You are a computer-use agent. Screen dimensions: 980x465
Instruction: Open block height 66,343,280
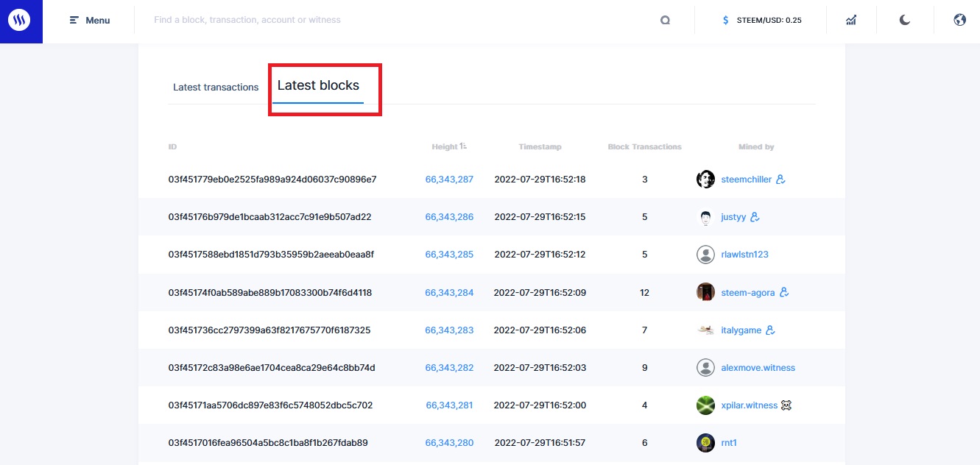[449, 443]
